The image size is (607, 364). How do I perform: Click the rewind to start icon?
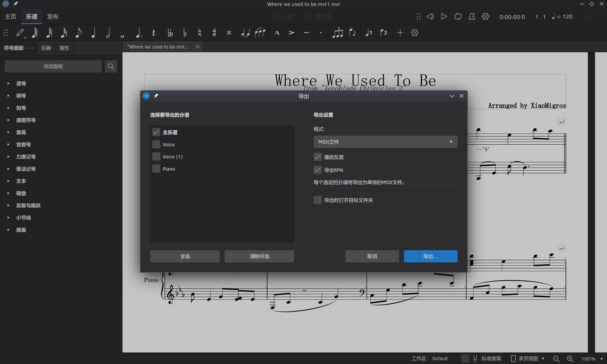click(430, 17)
